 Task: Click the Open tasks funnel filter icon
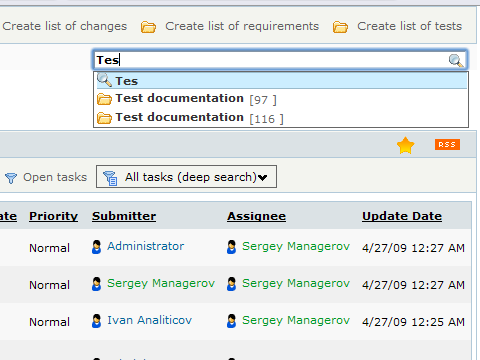(x=11, y=178)
